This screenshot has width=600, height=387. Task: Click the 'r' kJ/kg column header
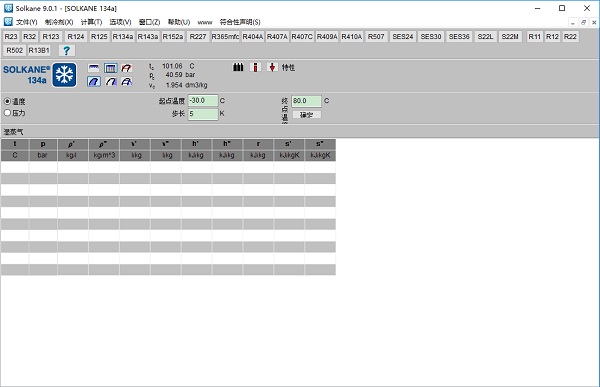[258, 144]
